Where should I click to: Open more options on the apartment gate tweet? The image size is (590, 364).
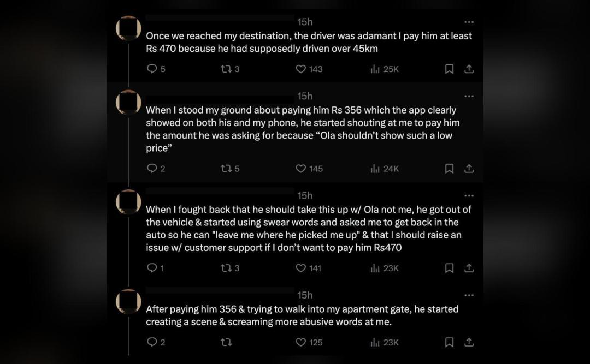469,295
